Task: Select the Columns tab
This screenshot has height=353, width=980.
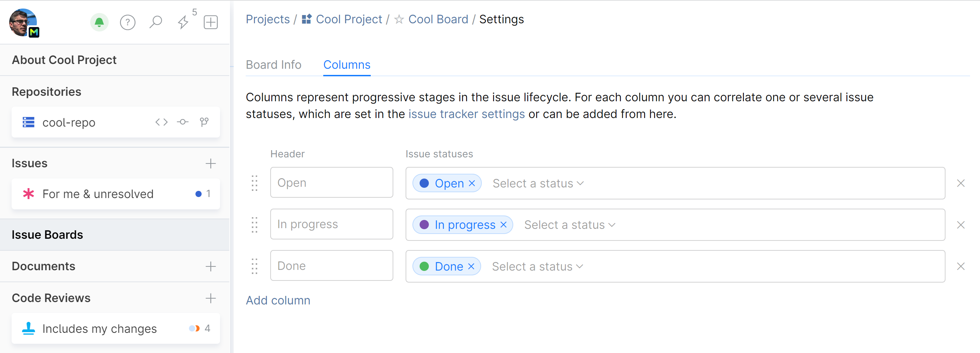Action: pyautogui.click(x=346, y=65)
